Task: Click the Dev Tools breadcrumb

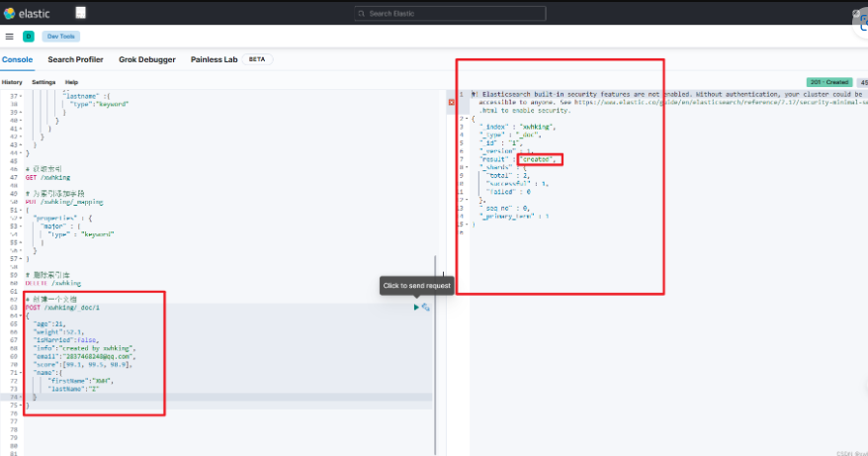Action: 53,37
